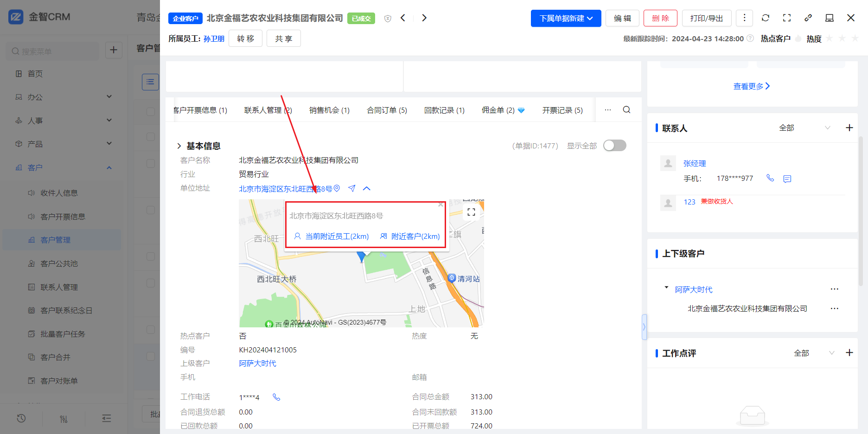Collapse sidebar menu icon at bottom
868x434 pixels.
(x=107, y=419)
